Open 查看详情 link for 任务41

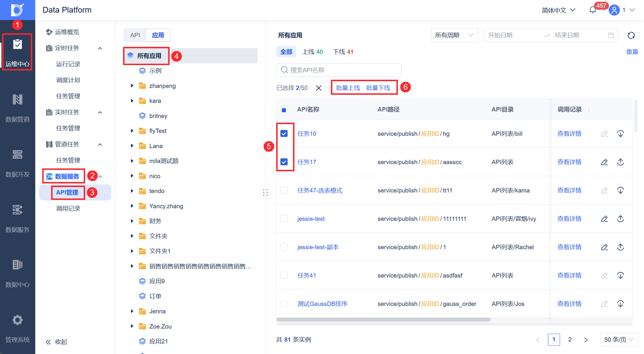coord(569,275)
